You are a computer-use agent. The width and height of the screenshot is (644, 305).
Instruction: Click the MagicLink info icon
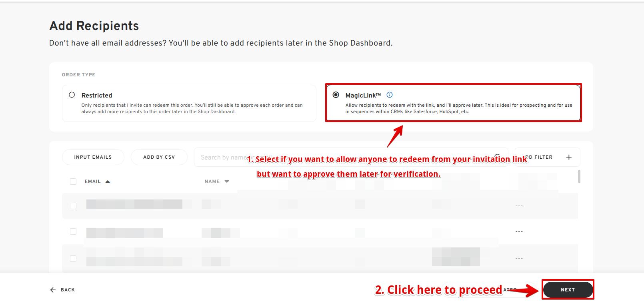click(390, 95)
